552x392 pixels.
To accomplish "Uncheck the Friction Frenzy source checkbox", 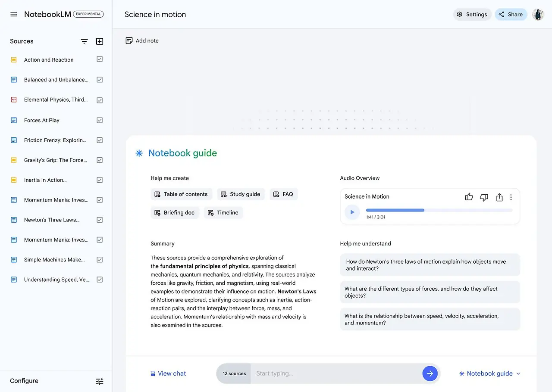I will tap(100, 140).
